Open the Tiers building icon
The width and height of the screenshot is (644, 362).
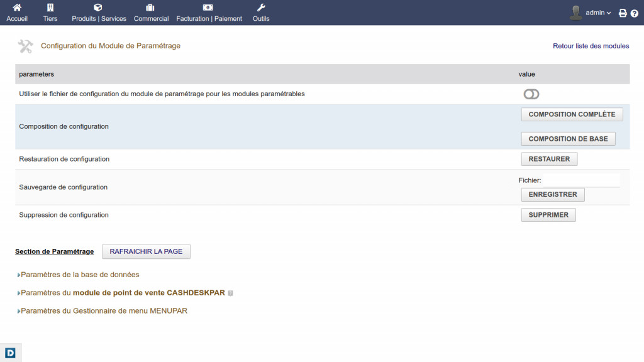point(50,8)
